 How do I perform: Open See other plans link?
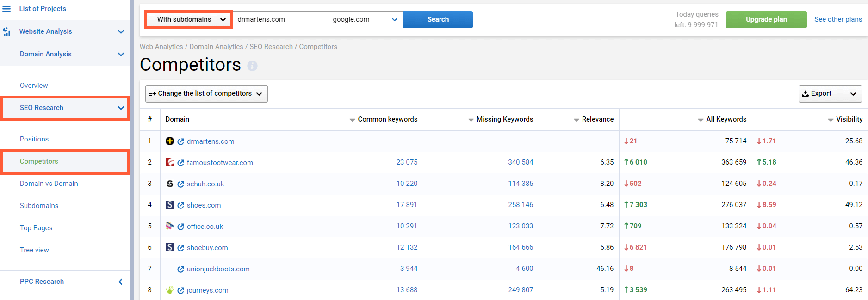click(838, 19)
